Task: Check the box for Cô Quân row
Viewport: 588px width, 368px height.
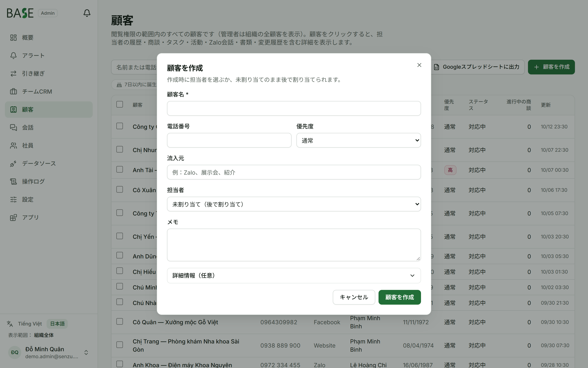Action: pyautogui.click(x=120, y=322)
